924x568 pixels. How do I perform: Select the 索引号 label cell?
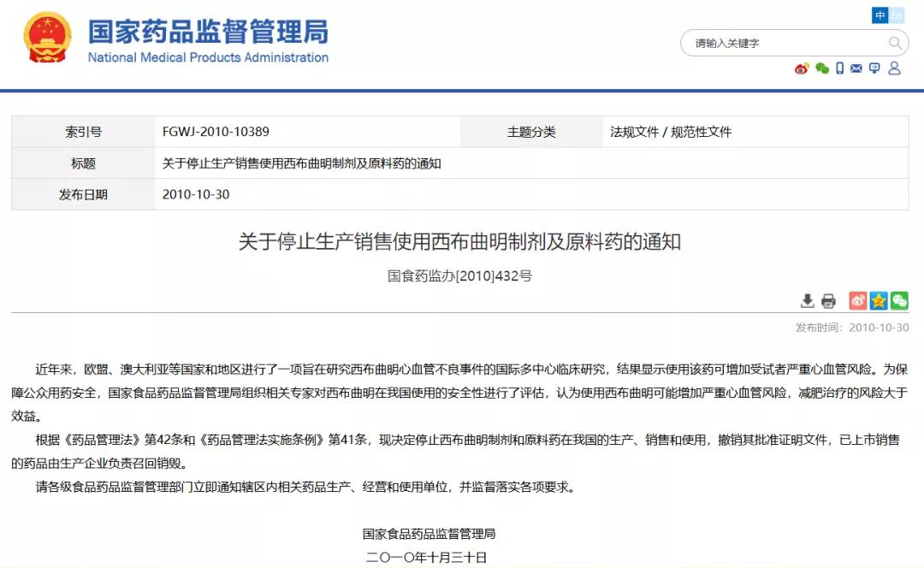coord(83,132)
